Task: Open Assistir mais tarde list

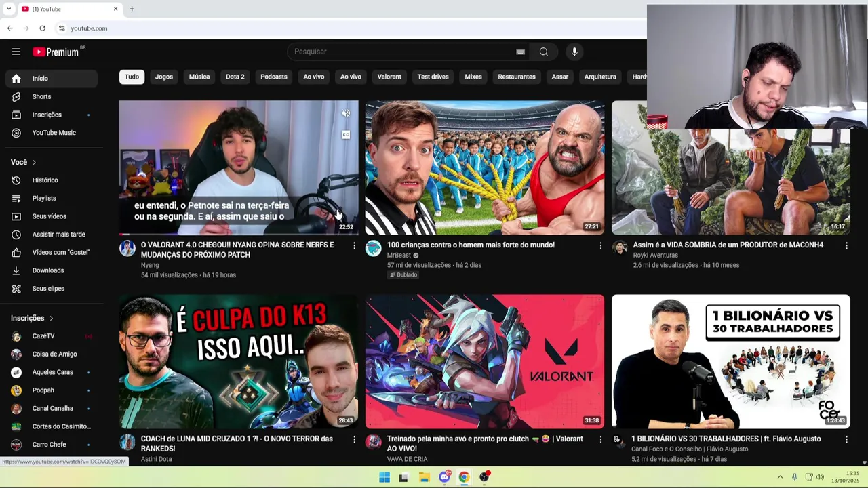Action: [x=52, y=235]
